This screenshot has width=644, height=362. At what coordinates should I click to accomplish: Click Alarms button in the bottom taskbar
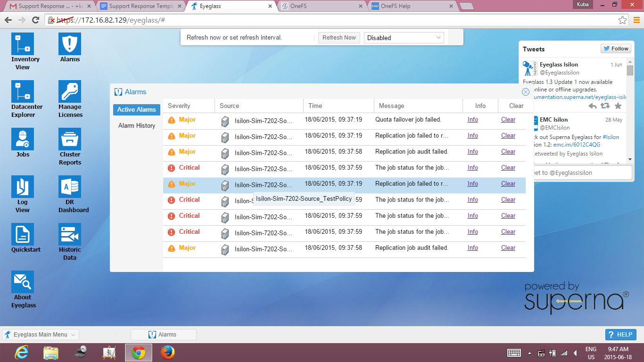163,335
